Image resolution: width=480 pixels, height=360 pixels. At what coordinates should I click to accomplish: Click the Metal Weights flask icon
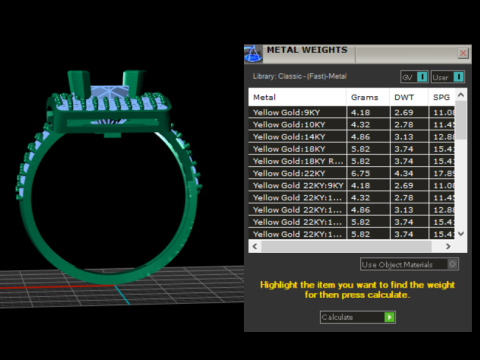coord(253,54)
